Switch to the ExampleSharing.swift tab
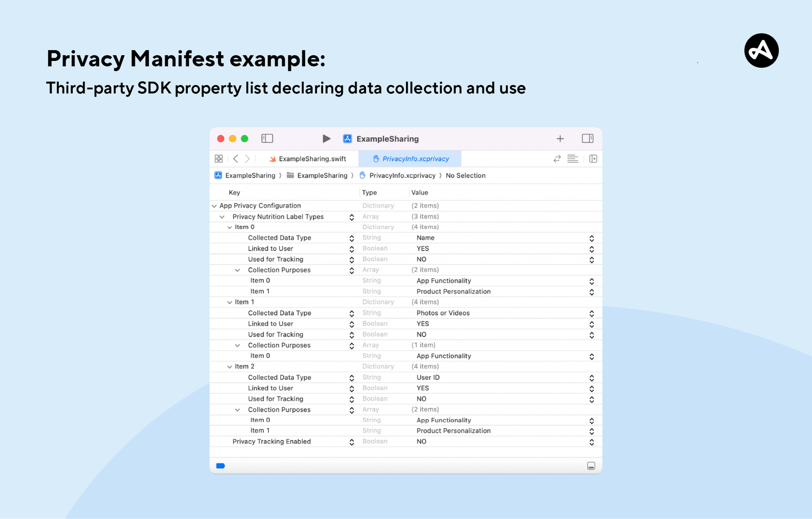 [x=308, y=159]
